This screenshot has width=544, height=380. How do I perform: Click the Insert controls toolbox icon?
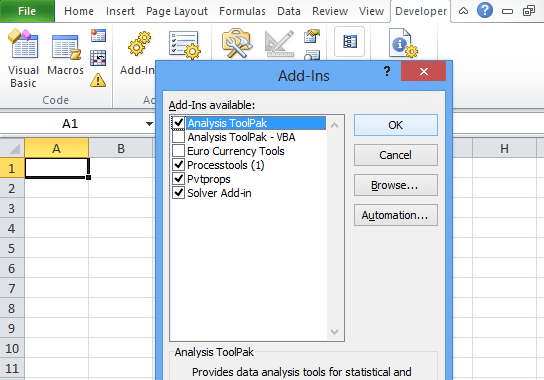[237, 43]
